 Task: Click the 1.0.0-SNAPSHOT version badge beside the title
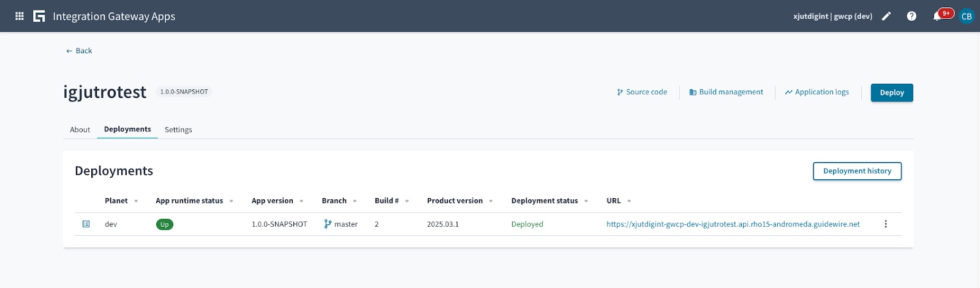(x=184, y=92)
